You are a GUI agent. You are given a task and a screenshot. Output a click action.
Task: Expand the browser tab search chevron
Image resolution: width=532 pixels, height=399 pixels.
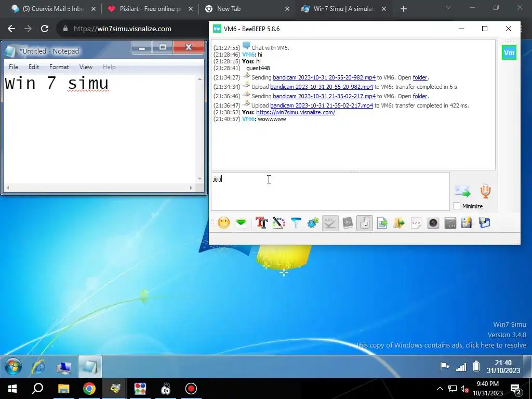448,7
